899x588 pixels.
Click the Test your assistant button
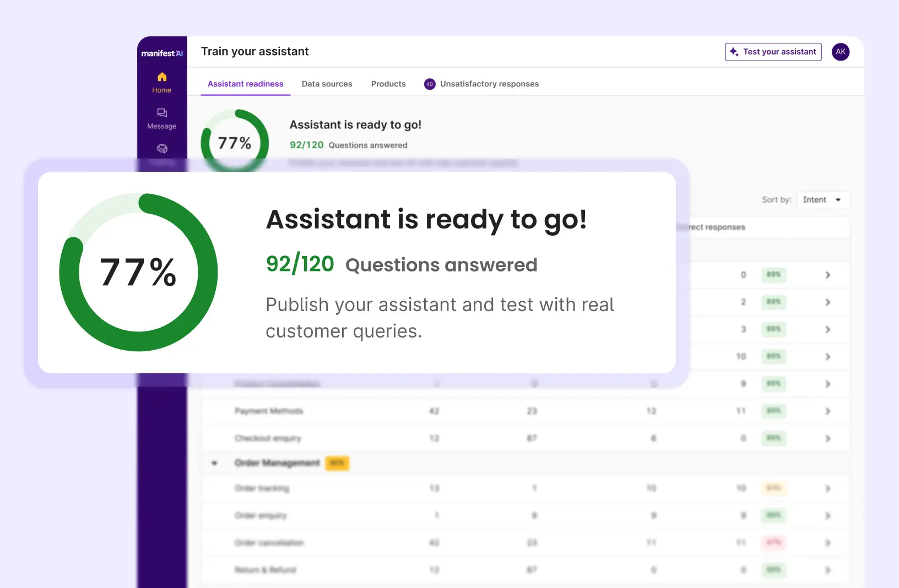point(773,52)
